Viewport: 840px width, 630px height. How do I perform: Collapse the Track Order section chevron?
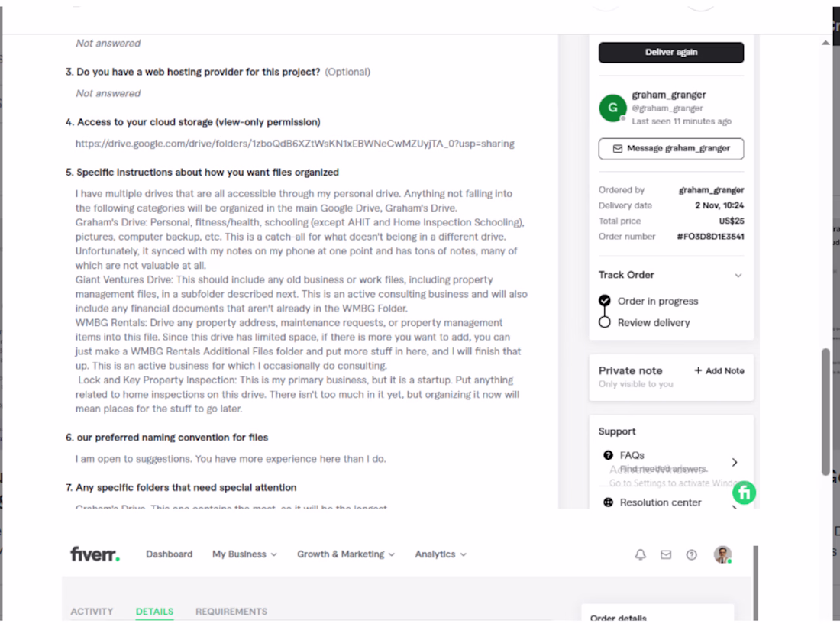pos(738,276)
